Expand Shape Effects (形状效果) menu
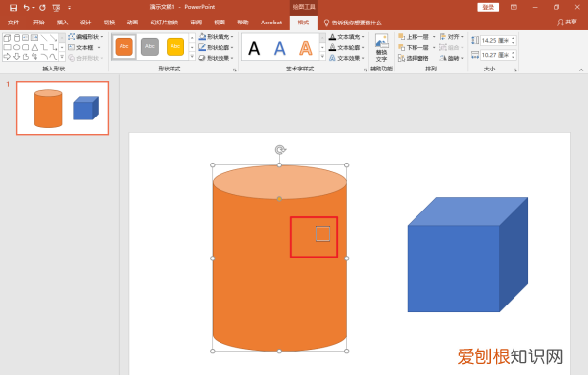This screenshot has height=375, width=588. coord(216,58)
